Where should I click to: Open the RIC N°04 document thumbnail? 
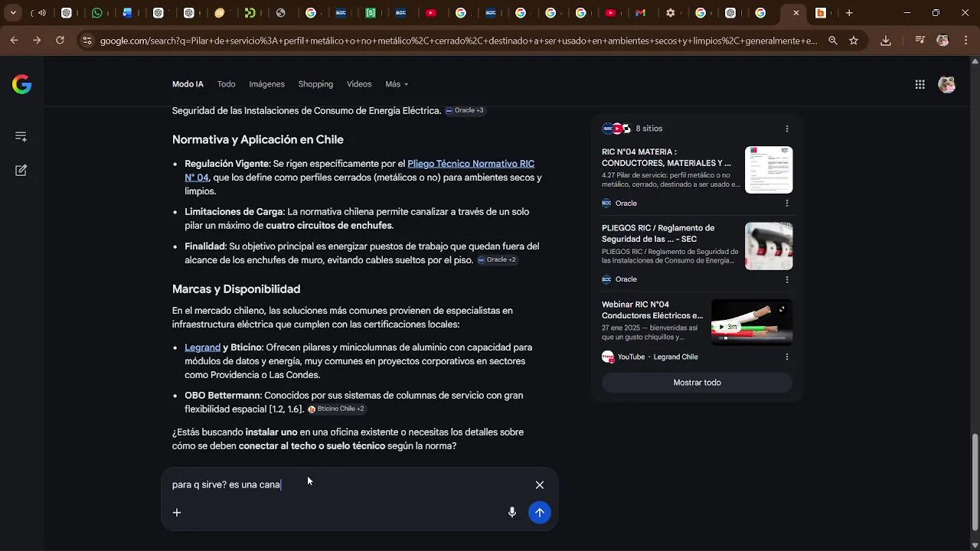point(769,170)
